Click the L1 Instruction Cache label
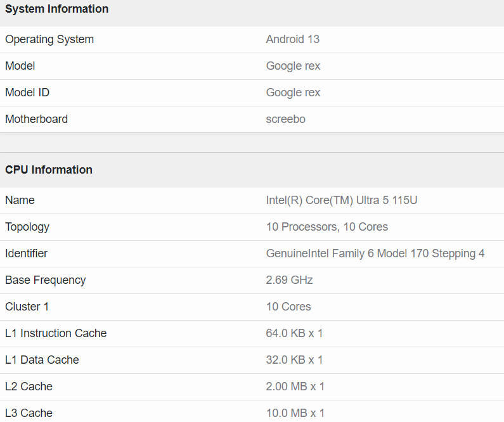The width and height of the screenshot is (504, 422). [x=56, y=333]
